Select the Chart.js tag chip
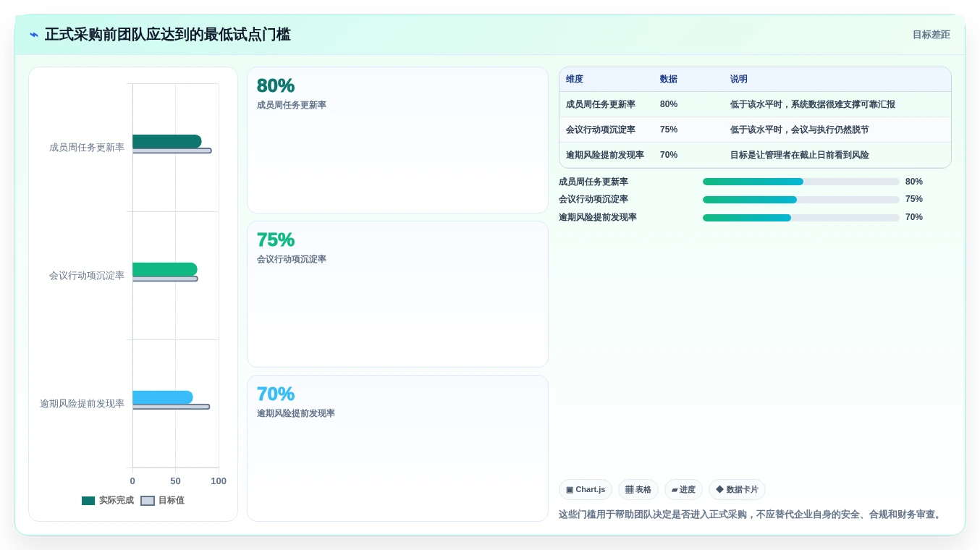980x550 pixels. point(586,490)
